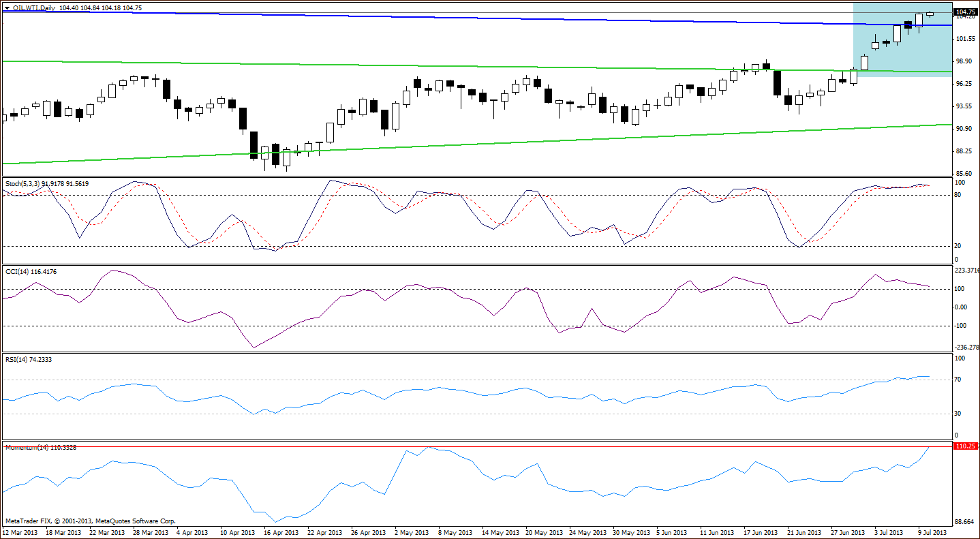Image resolution: width=980 pixels, height=539 pixels.
Task: Click the 17 Jun 2013 date on the time axis
Action: pos(761,532)
